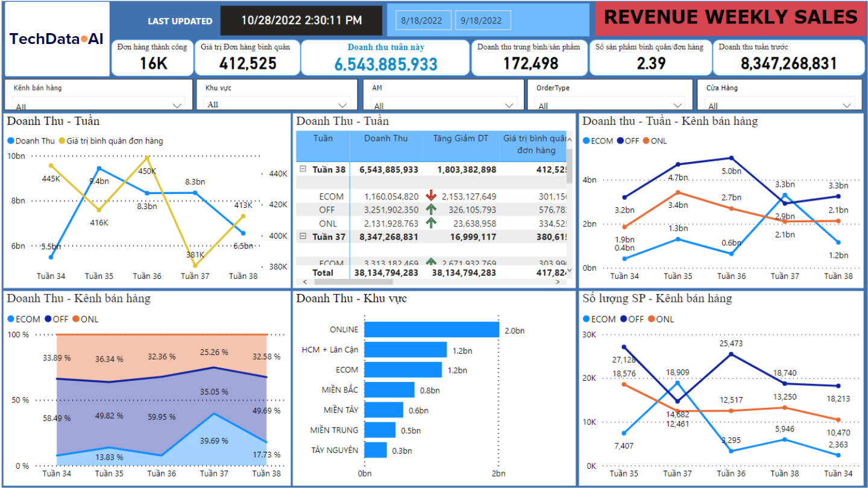The height and width of the screenshot is (488, 868).
Task: Click the 450K data label in weekly chart
Action: (147, 170)
